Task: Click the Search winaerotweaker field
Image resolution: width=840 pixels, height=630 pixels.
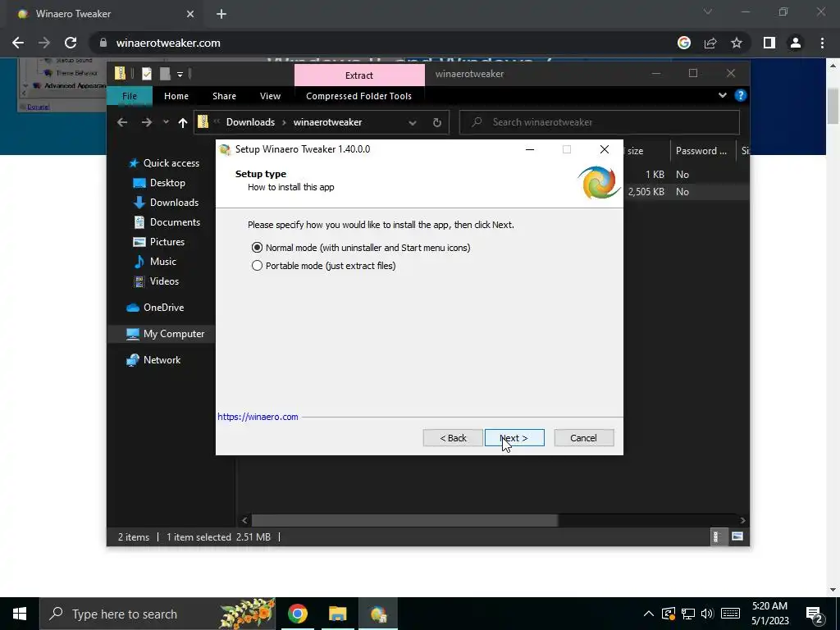Action: pyautogui.click(x=600, y=122)
